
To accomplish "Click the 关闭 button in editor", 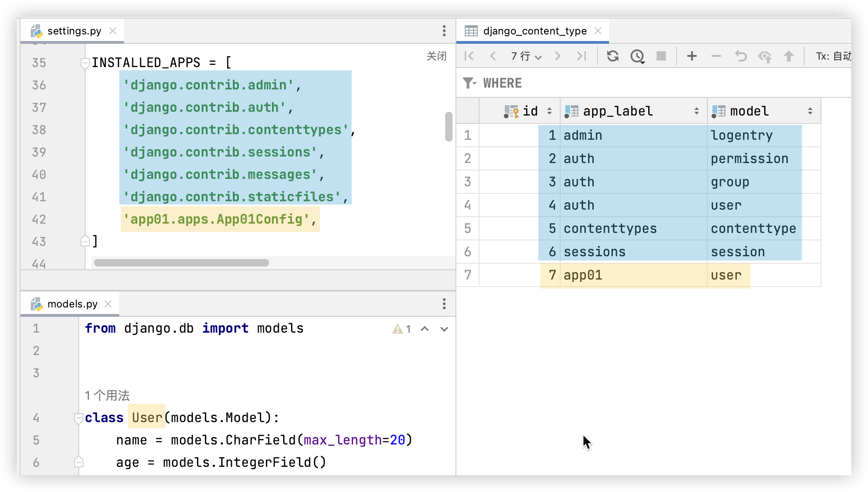I will [x=436, y=56].
